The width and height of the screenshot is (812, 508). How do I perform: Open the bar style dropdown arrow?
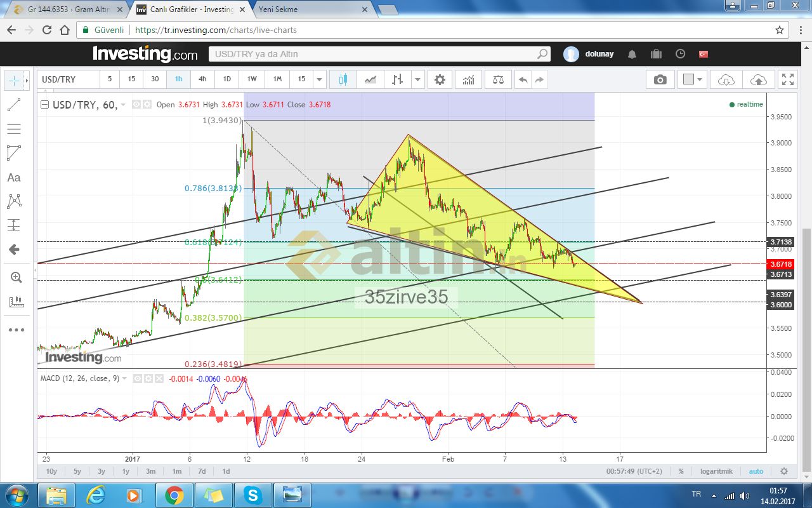click(x=417, y=79)
